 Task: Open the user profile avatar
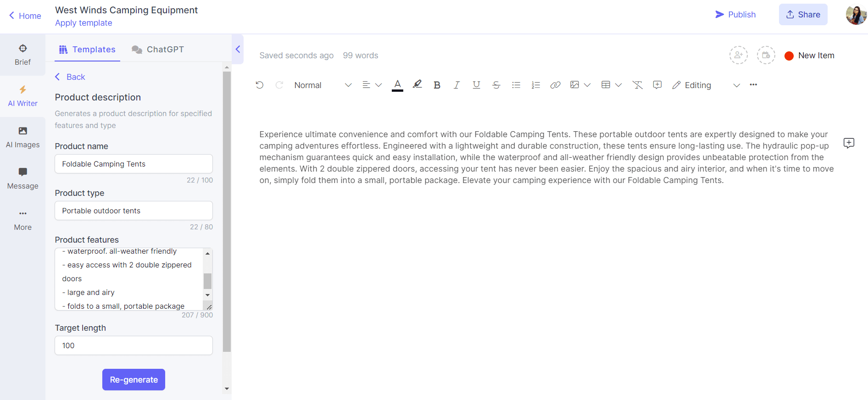856,15
